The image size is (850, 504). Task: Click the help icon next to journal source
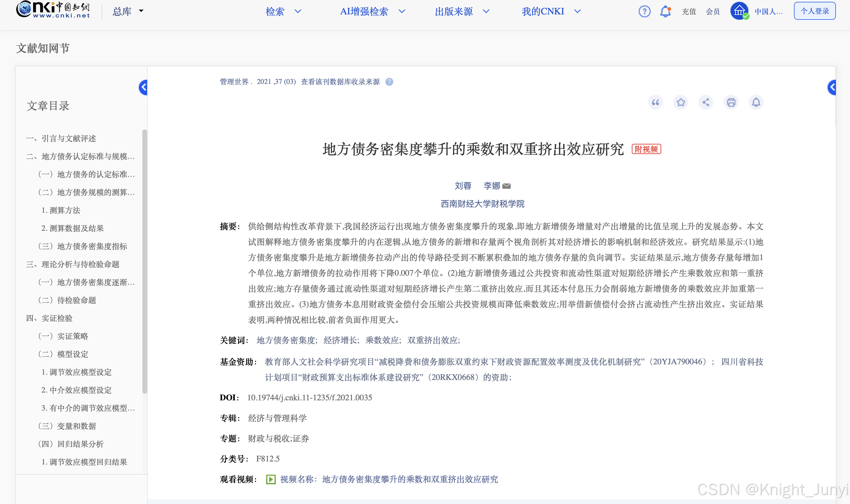(x=389, y=82)
